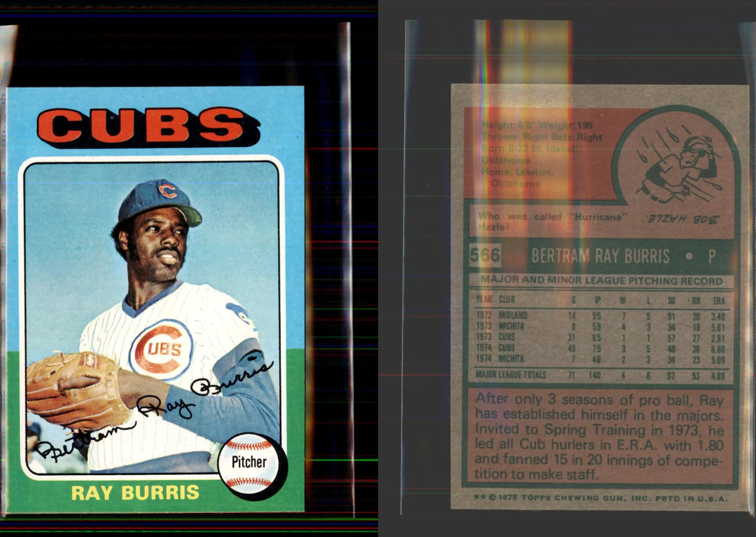Image resolution: width=756 pixels, height=537 pixels.
Task: Select the "ERA" column header
Action: [x=719, y=301]
